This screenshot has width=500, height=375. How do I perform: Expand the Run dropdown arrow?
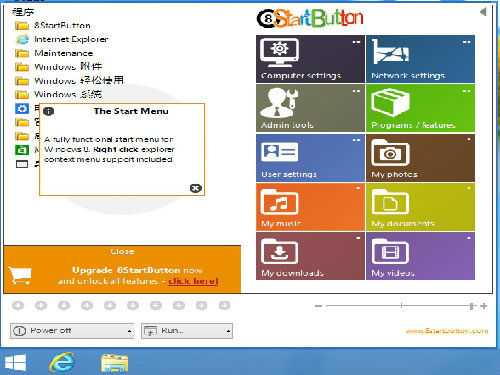coord(228,331)
